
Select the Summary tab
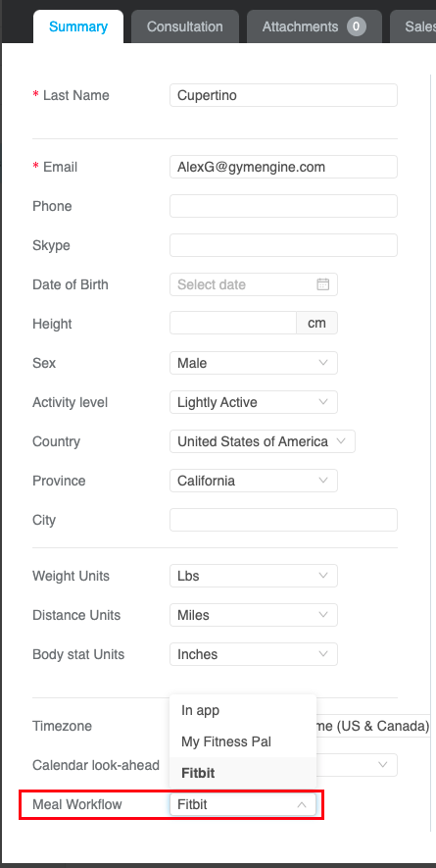pos(78,26)
